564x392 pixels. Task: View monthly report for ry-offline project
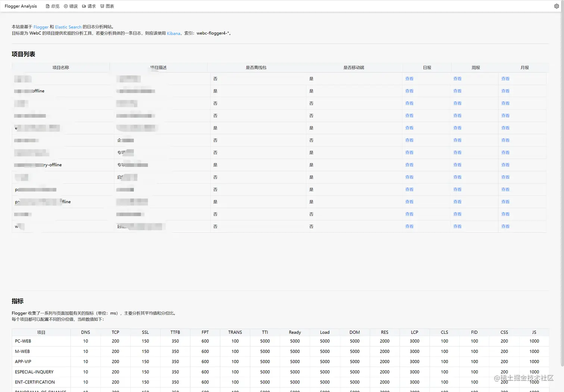pos(505,165)
